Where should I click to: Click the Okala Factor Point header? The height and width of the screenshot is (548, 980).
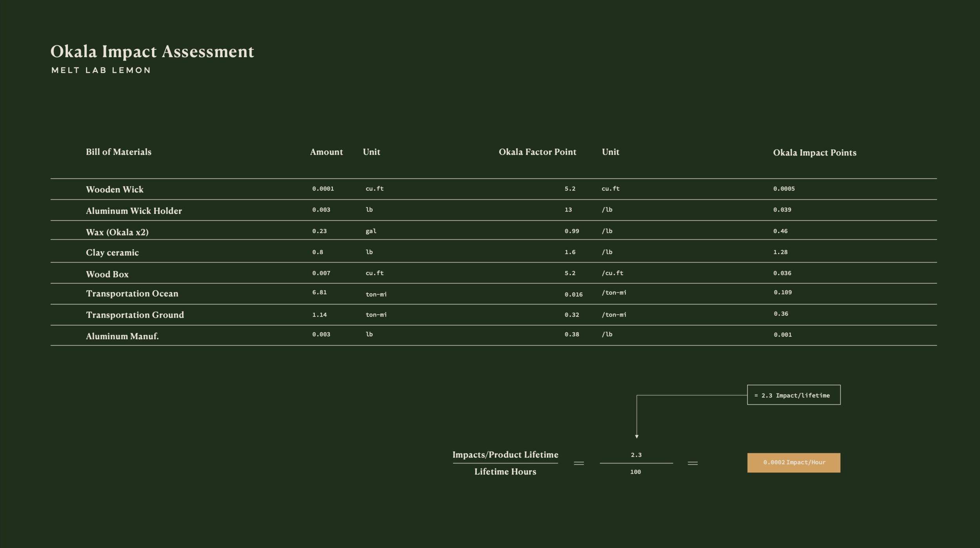click(x=537, y=152)
